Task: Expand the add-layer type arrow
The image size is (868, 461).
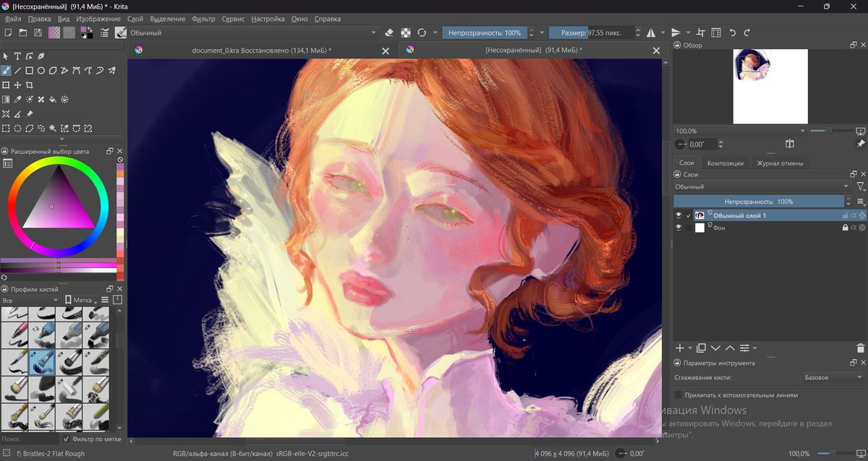Action: (690, 348)
